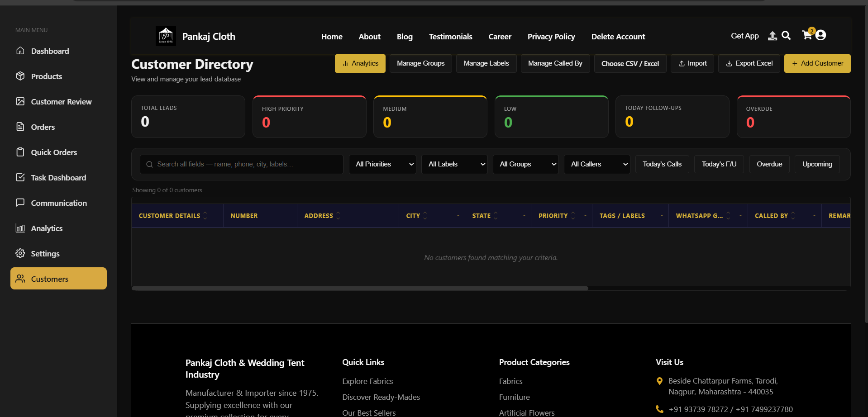
Task: Click the customer search input field
Action: (x=242, y=164)
